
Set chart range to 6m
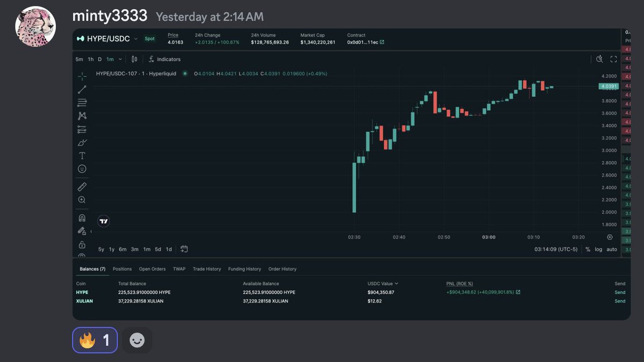(123, 249)
